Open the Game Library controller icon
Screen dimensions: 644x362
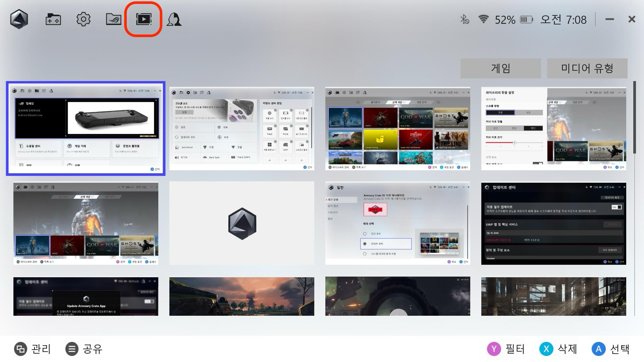coord(53,19)
